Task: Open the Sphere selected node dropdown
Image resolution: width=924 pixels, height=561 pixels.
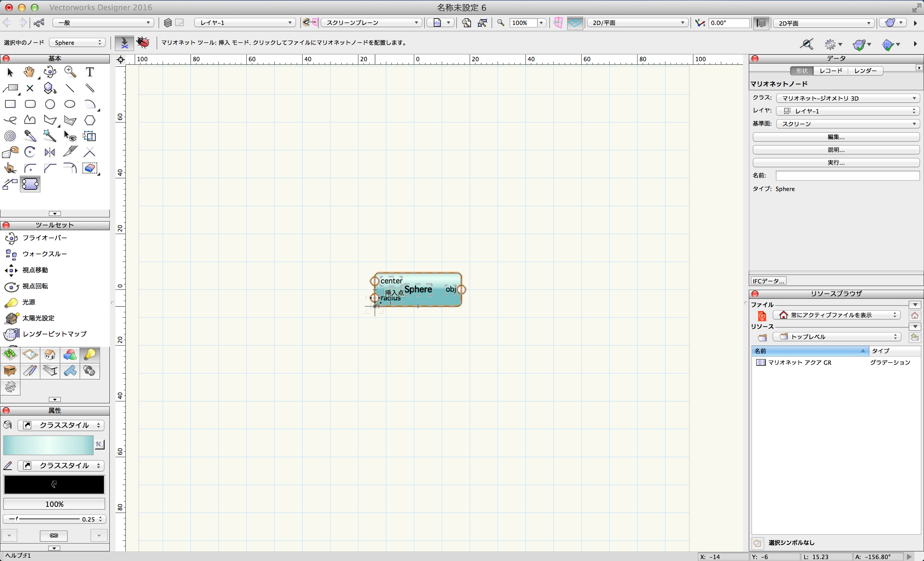Action: tap(78, 43)
